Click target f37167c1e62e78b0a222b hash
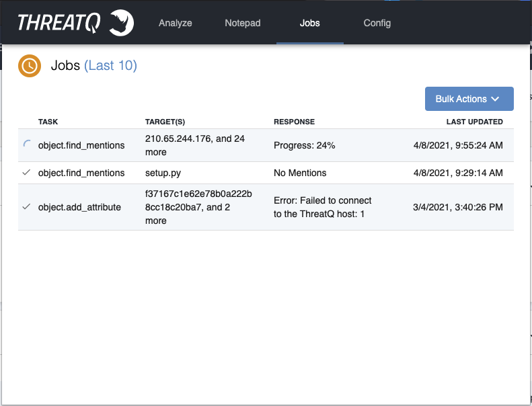 [x=198, y=207]
